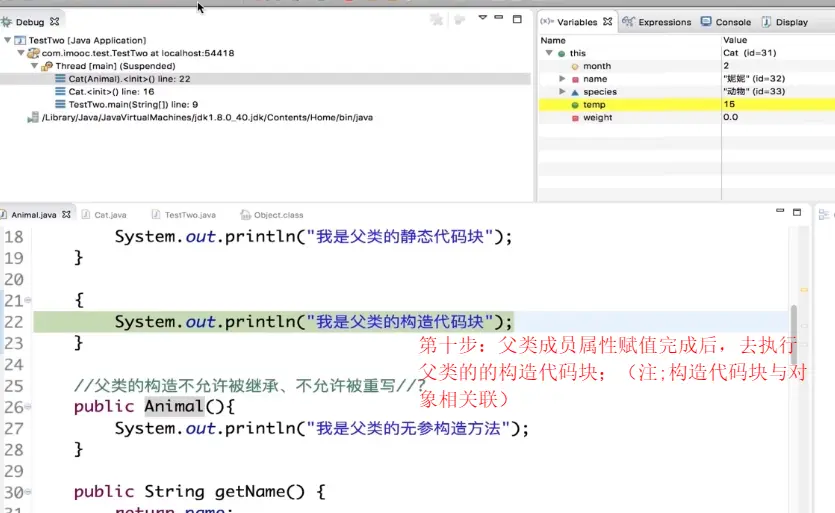Viewport: 835px width, 513px height.
Task: Click the TestTwo.main stack frame icon
Action: point(60,104)
